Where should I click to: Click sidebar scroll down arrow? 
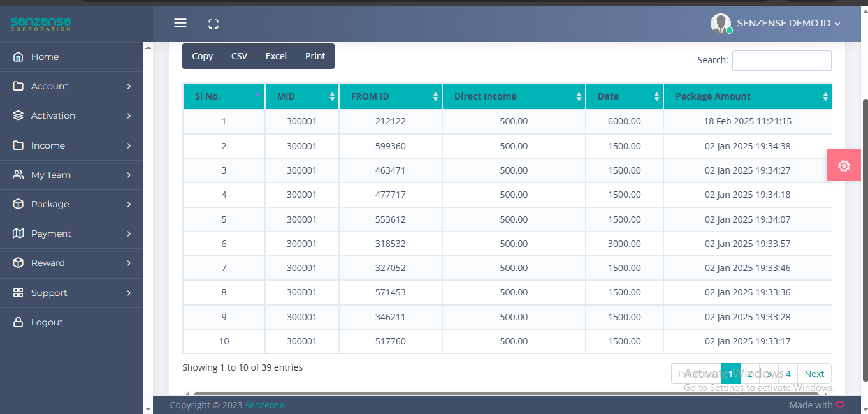148,408
